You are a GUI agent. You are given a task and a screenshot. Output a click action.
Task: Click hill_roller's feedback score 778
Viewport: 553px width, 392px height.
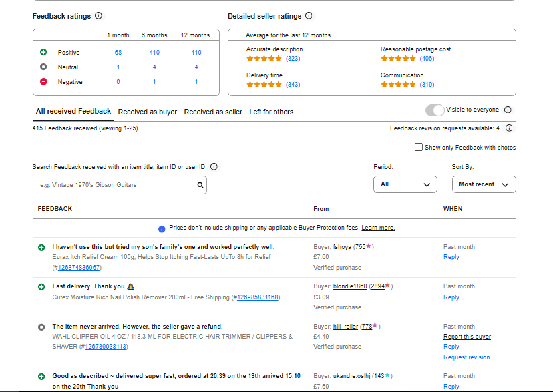(367, 327)
